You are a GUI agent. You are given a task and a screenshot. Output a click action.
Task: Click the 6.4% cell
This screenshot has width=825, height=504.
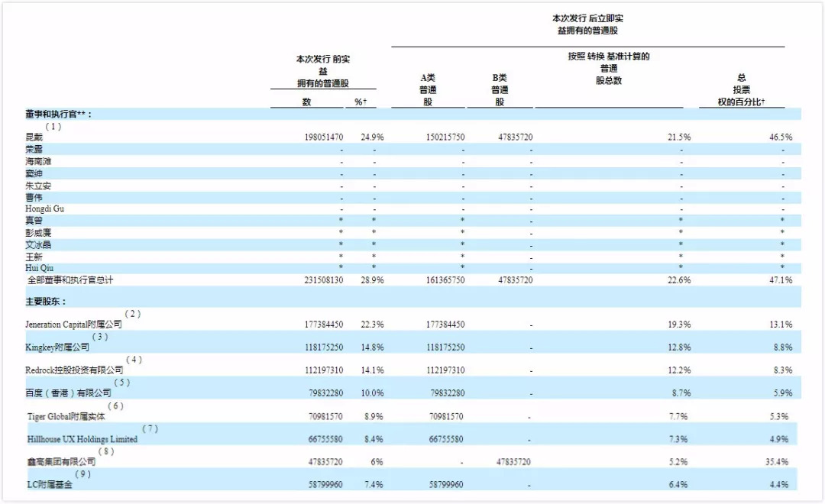click(x=678, y=485)
